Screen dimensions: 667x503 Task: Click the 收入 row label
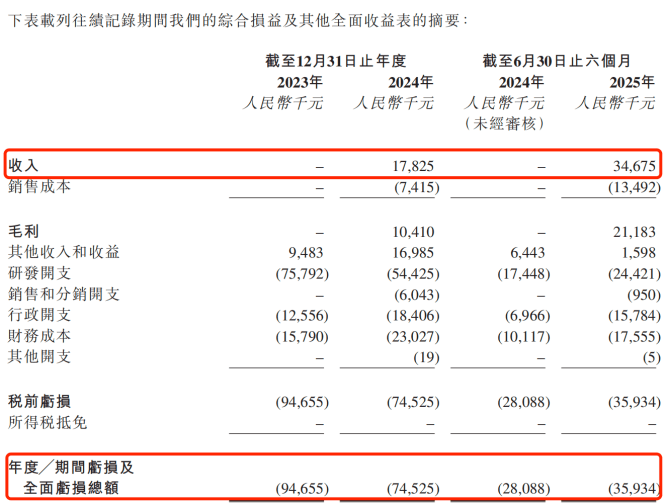point(25,164)
